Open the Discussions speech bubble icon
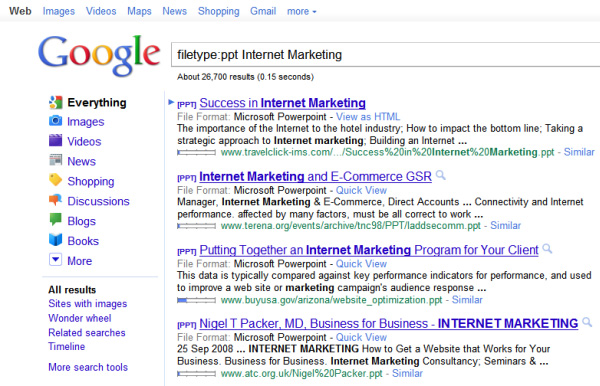This screenshot has height=386, width=600. (x=55, y=200)
